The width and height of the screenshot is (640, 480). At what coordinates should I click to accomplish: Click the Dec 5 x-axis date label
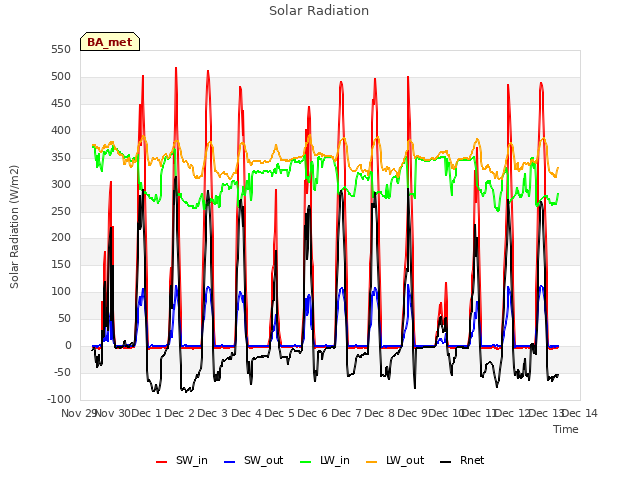tap(280, 413)
